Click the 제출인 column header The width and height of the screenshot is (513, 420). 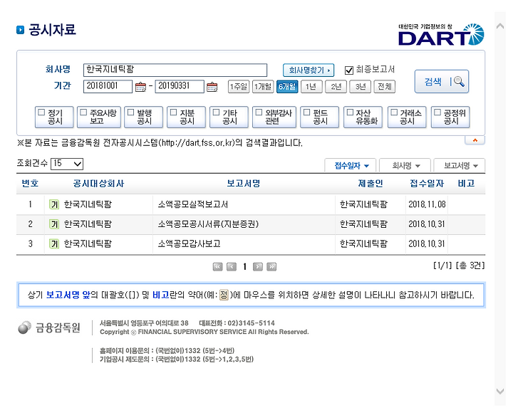point(370,184)
